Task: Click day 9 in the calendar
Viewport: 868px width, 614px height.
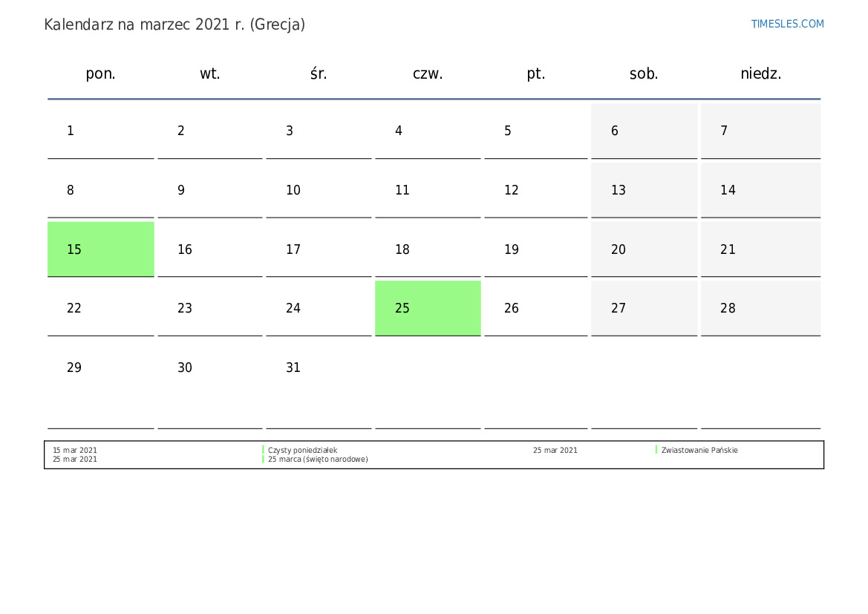Action: tap(210, 190)
